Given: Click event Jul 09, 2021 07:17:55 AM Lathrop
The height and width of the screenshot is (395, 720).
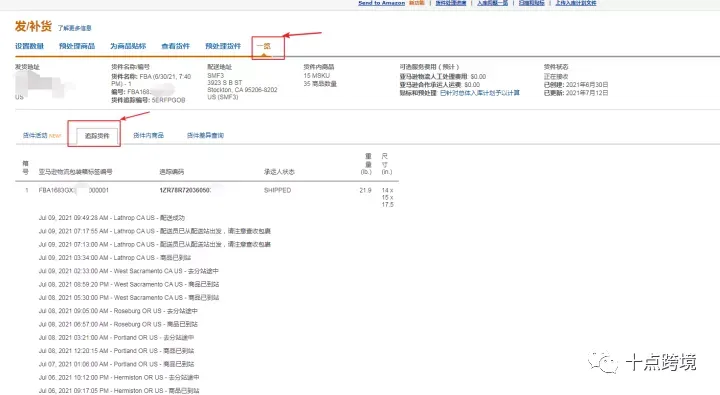Looking at the screenshot, I should pyautogui.click(x=155, y=231).
